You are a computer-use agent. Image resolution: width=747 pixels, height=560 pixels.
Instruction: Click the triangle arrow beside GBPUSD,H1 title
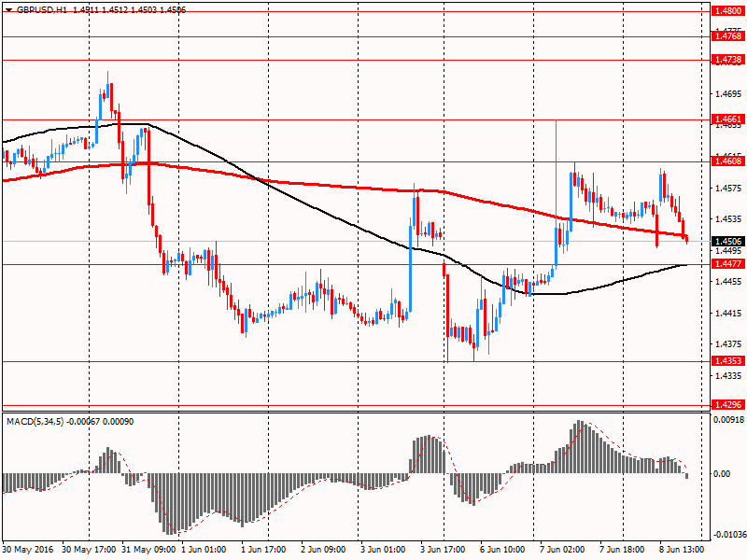click(x=8, y=10)
